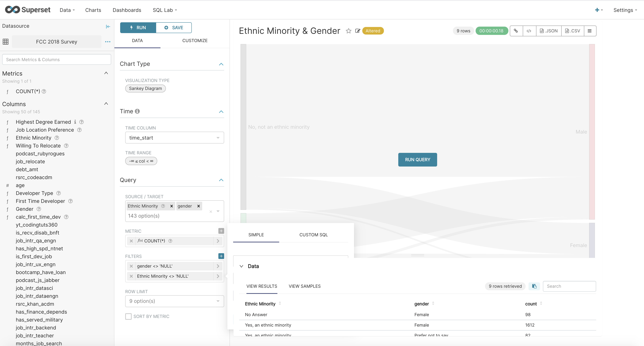Open the Time Column dropdown
The height and width of the screenshot is (346, 644).
(174, 138)
